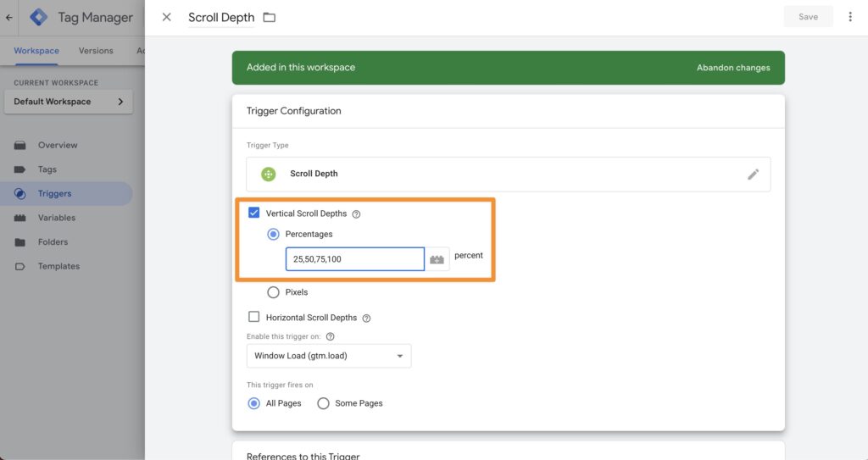This screenshot has height=460, width=868.
Task: Click the Variables brick icon
Action: [x=20, y=218]
